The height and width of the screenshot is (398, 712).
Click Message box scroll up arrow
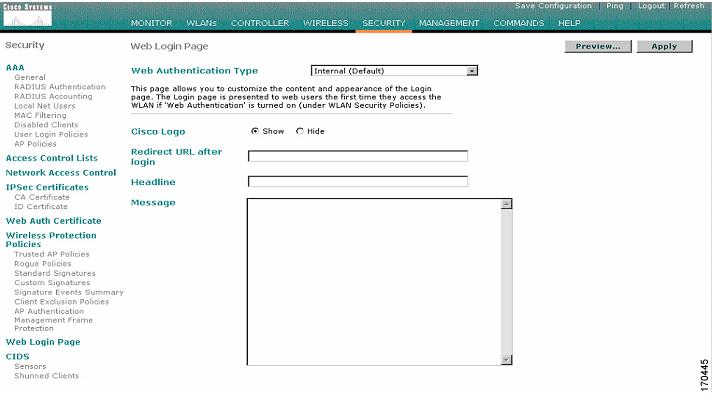pyautogui.click(x=506, y=204)
